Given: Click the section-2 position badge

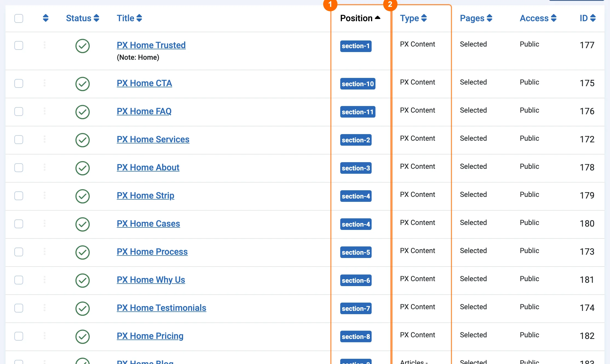Looking at the screenshot, I should pyautogui.click(x=356, y=140).
